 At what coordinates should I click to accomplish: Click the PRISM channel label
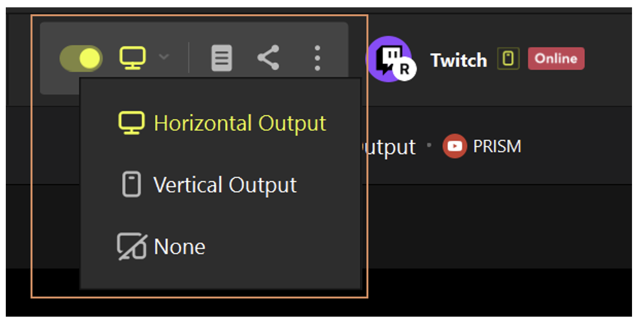(x=497, y=146)
